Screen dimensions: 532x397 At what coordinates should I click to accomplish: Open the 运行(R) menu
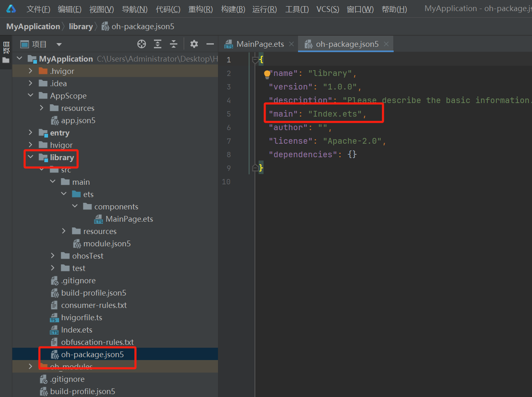pyautogui.click(x=264, y=9)
